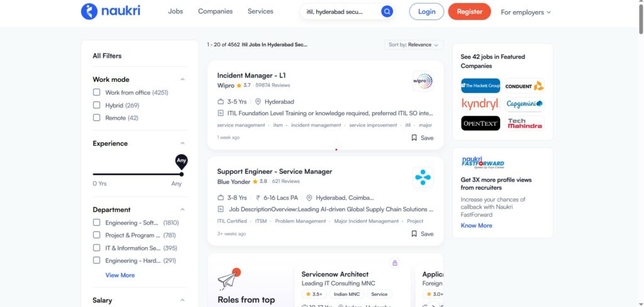Click the blue search magnifier icon

coord(387,11)
